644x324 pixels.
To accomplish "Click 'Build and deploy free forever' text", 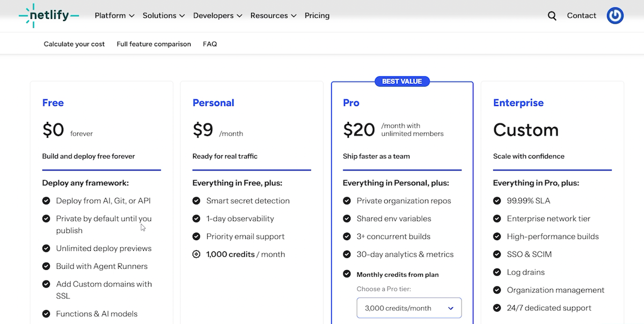I will pos(89,156).
